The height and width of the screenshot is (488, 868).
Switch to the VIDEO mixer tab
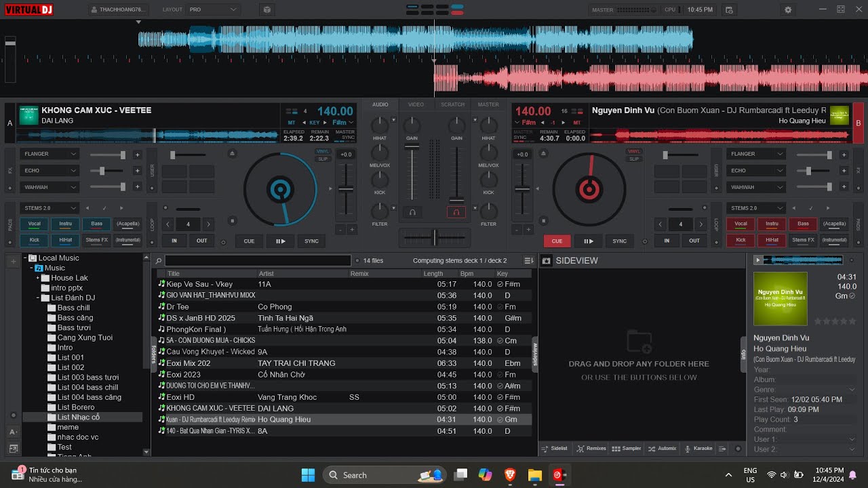coord(416,104)
